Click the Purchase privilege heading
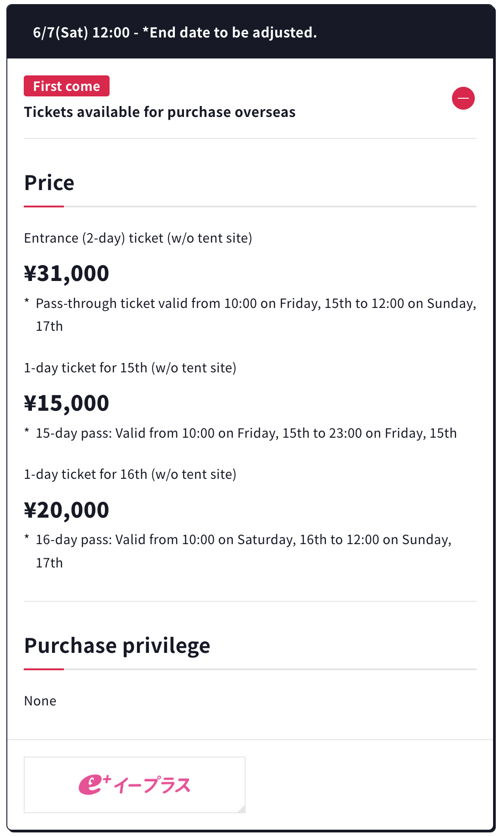The height and width of the screenshot is (837, 504). pos(117,646)
